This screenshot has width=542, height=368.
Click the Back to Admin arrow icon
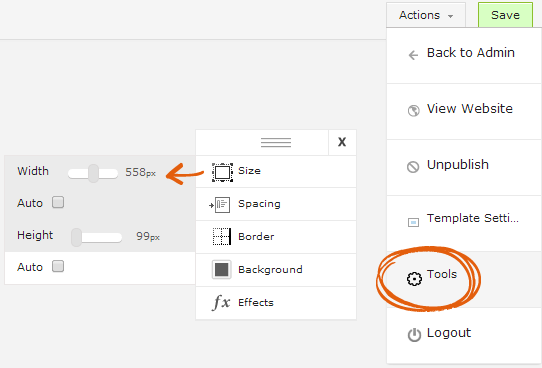click(413, 55)
